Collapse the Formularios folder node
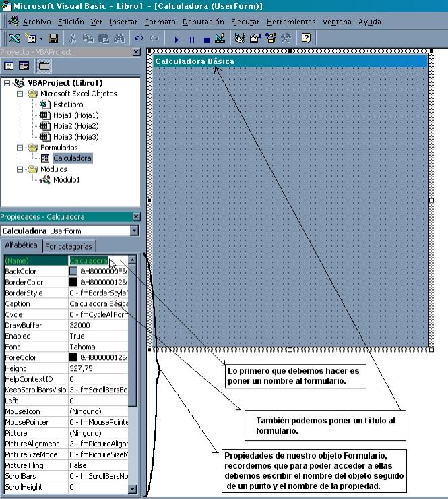448x499 pixels. (x=21, y=148)
